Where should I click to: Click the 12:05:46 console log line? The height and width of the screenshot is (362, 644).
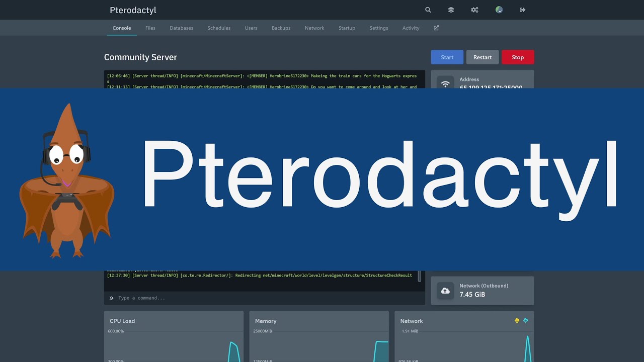pos(262,78)
